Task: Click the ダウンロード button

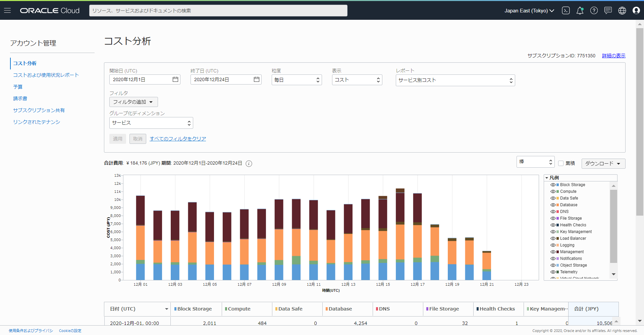Action: coord(603,164)
